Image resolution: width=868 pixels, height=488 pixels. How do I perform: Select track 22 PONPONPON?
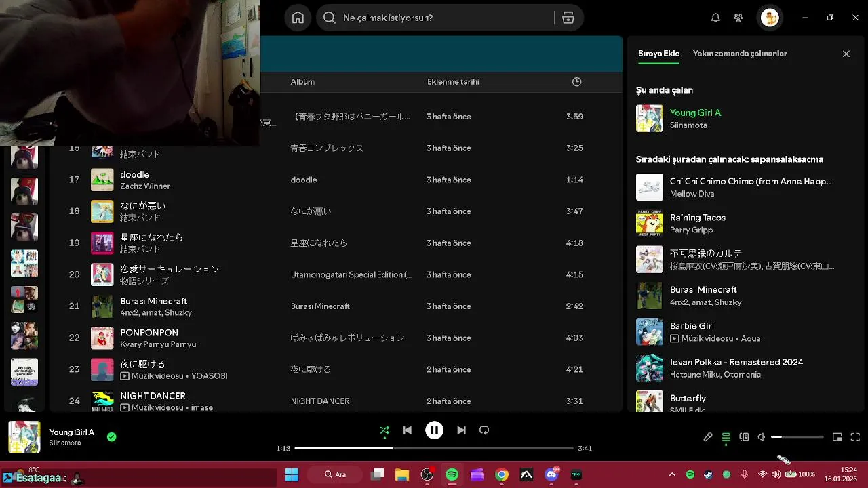149,333
